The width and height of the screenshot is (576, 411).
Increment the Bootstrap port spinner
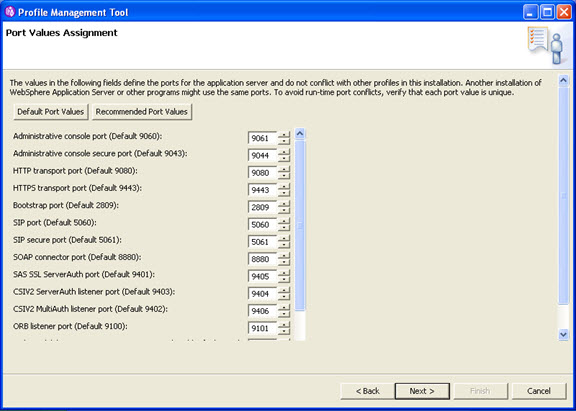pyautogui.click(x=284, y=204)
